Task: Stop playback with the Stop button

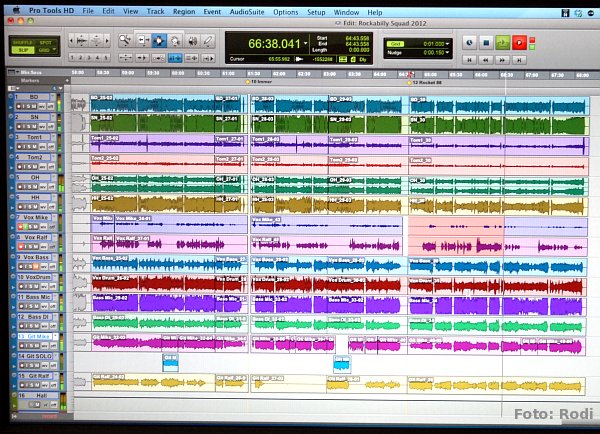Action: pyautogui.click(x=486, y=42)
